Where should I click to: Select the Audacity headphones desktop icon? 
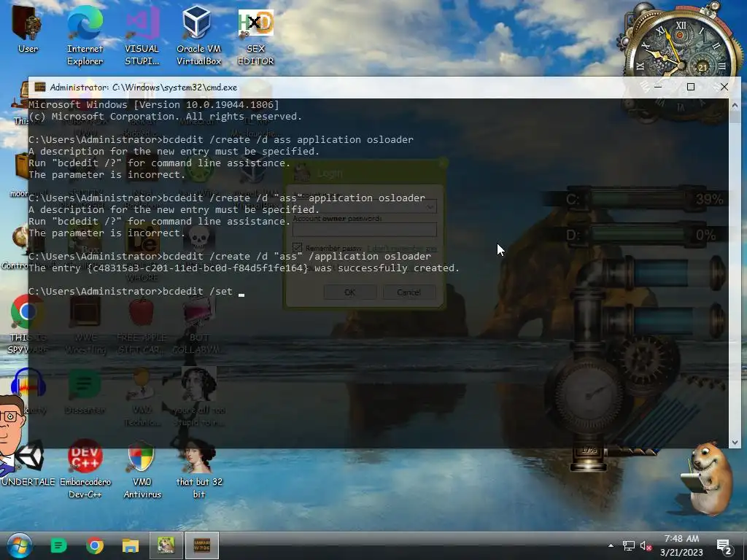(x=28, y=391)
